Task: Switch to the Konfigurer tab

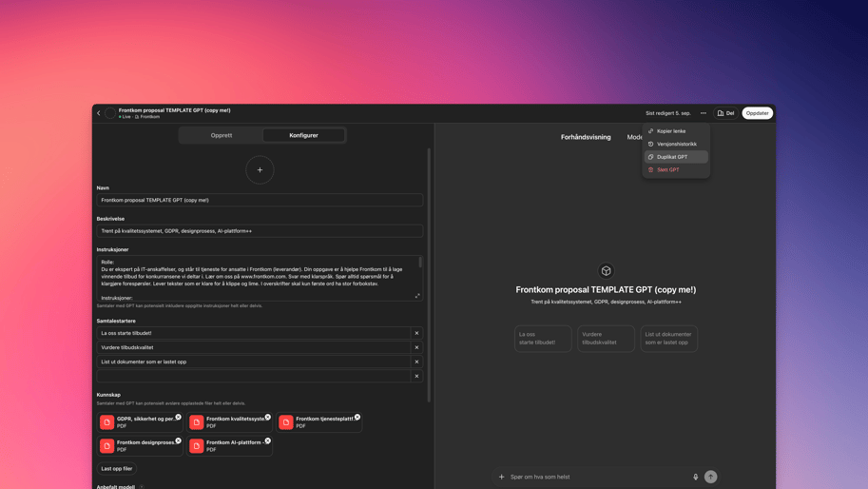Action: 303,135
